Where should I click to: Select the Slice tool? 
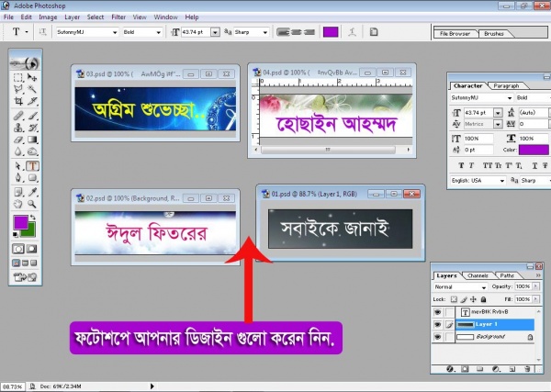click(x=32, y=102)
